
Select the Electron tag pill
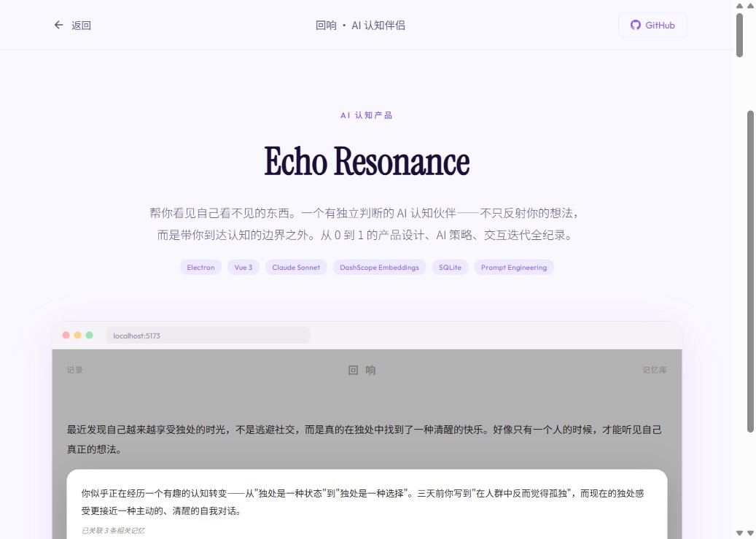(x=200, y=267)
